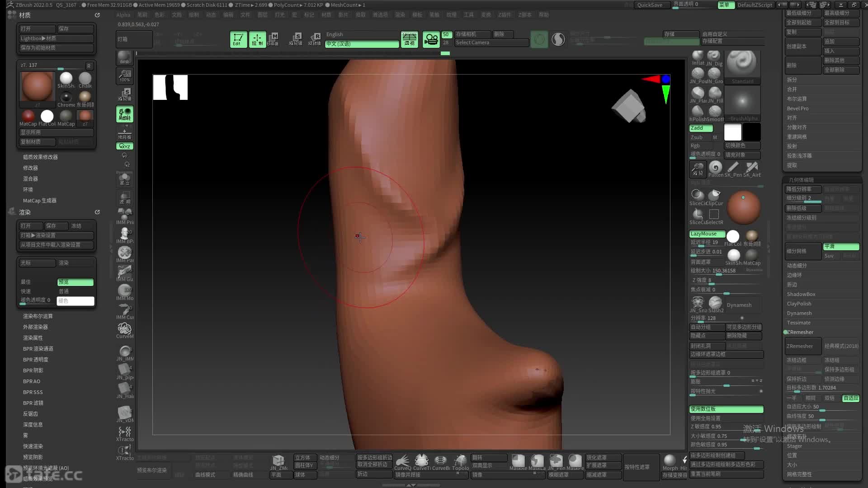Image resolution: width=868 pixels, height=488 pixels.
Task: Expand the 拆分 (Split) section
Action: (x=792, y=80)
